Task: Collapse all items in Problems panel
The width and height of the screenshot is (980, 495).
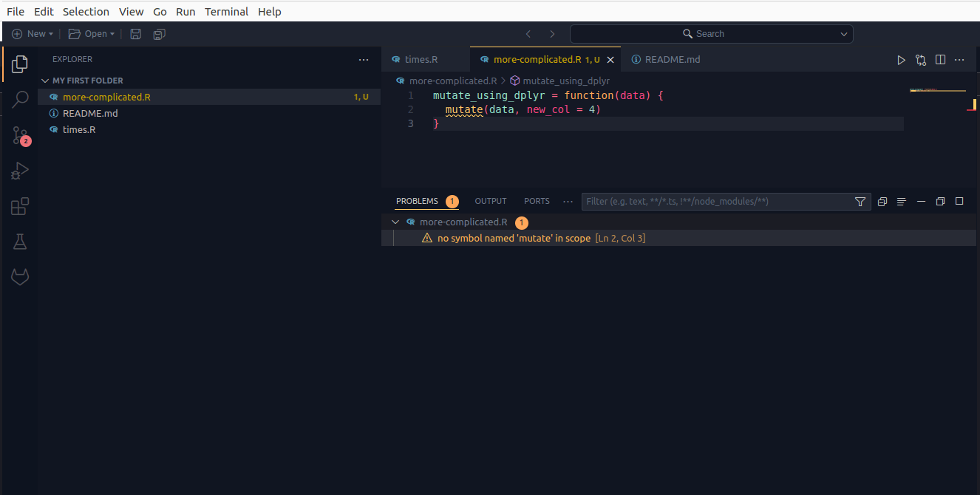Action: coord(882,202)
